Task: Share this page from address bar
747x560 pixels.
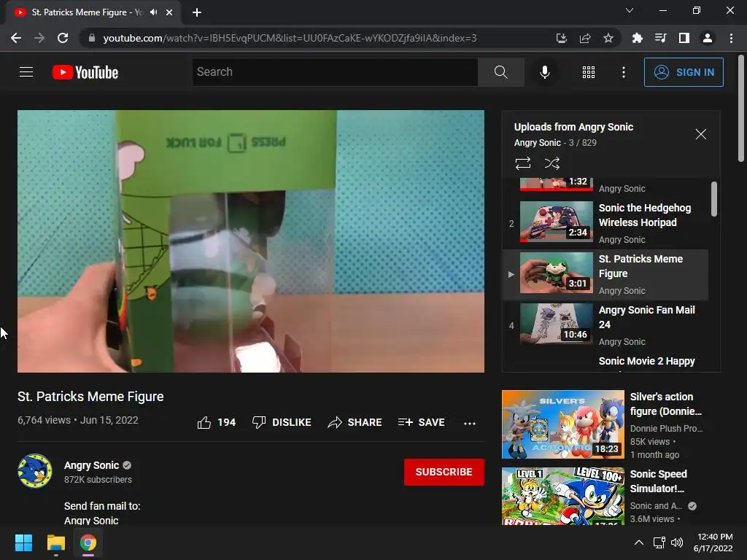Action: pyautogui.click(x=584, y=38)
